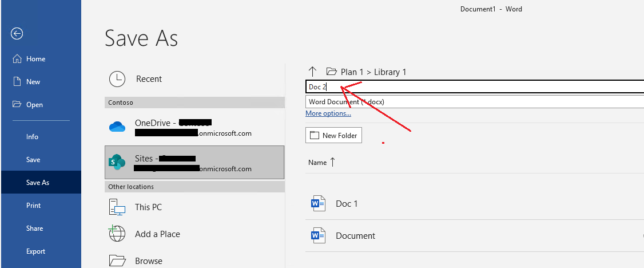Click the Plan 1 > Library 1 path
This screenshot has width=644, height=268.
tap(373, 72)
